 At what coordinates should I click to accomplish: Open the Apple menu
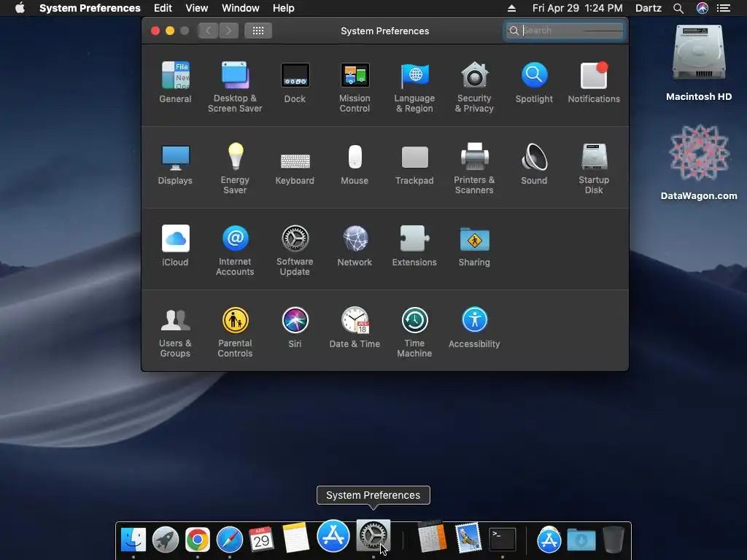(x=20, y=8)
